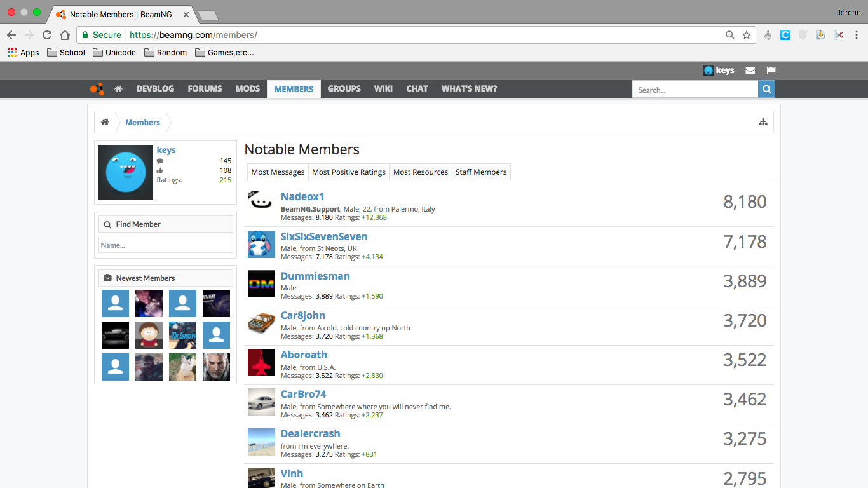Switch to Most Positive Ratings tab
This screenshot has width=868, height=488.
(x=349, y=172)
